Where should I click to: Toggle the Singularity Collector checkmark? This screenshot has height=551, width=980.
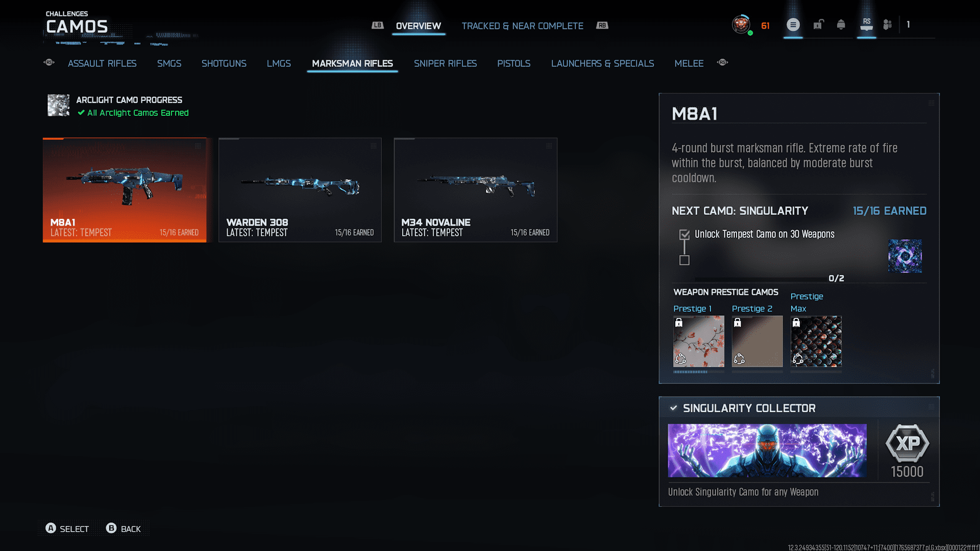[673, 408]
